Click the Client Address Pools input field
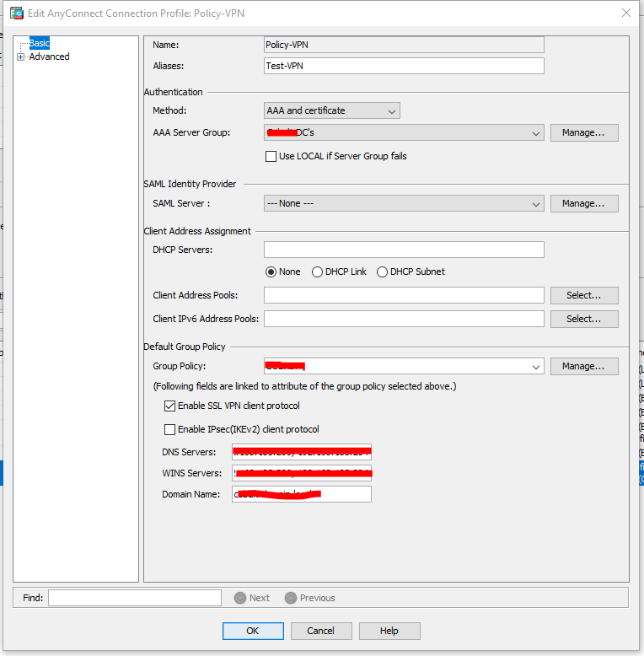The width and height of the screenshot is (644, 656). click(x=404, y=295)
